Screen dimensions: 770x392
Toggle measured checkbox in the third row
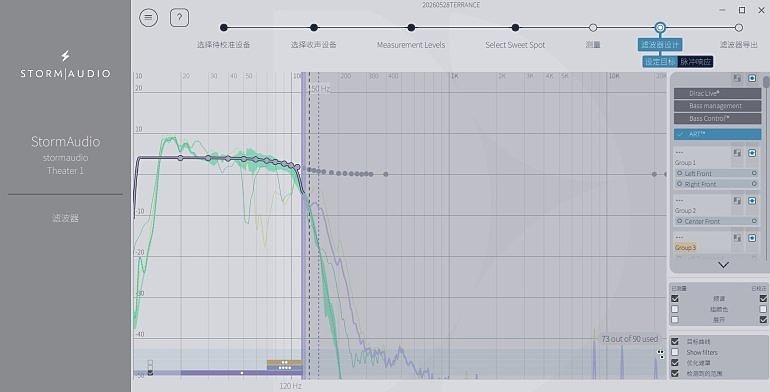point(675,320)
